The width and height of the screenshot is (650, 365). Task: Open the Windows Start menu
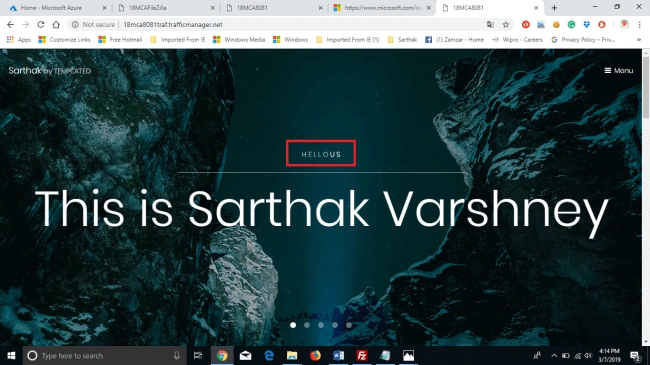coord(11,355)
